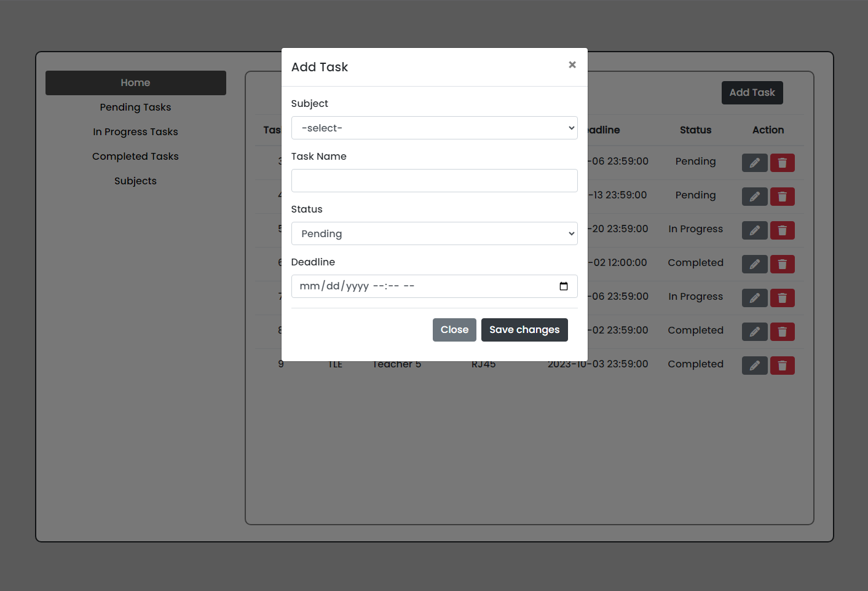Click the Add Task button in background
Screen dimensions: 868x591
[x=752, y=93]
